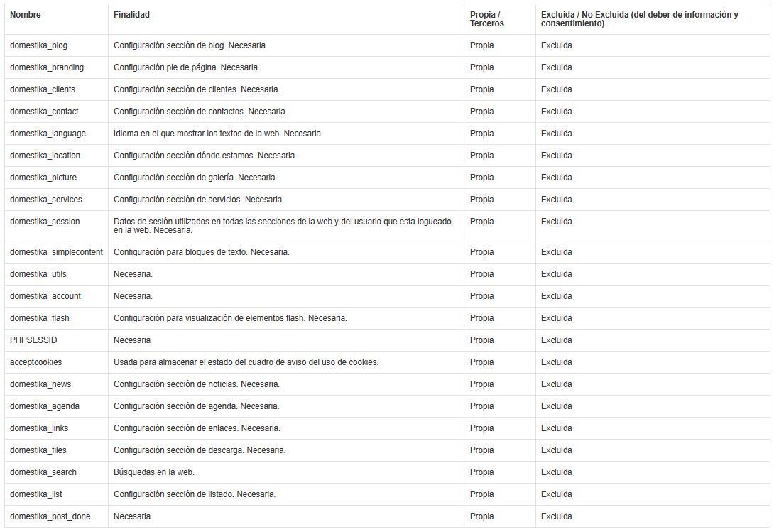Select the 'Configuración pie de página' text

point(187,67)
